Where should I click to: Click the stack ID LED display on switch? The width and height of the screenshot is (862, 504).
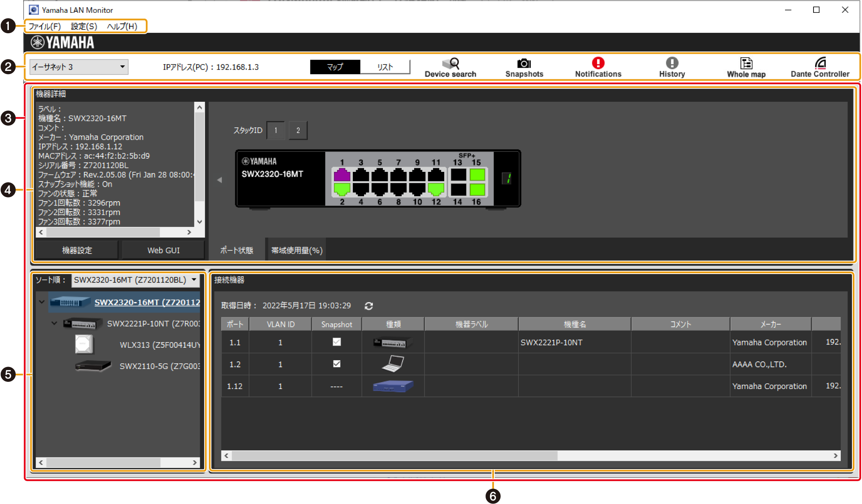point(507,178)
